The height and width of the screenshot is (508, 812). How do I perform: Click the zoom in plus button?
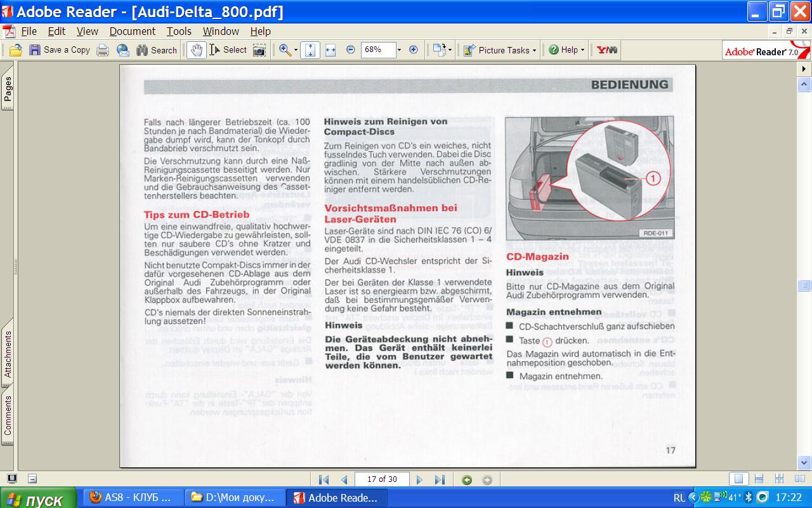(x=414, y=50)
